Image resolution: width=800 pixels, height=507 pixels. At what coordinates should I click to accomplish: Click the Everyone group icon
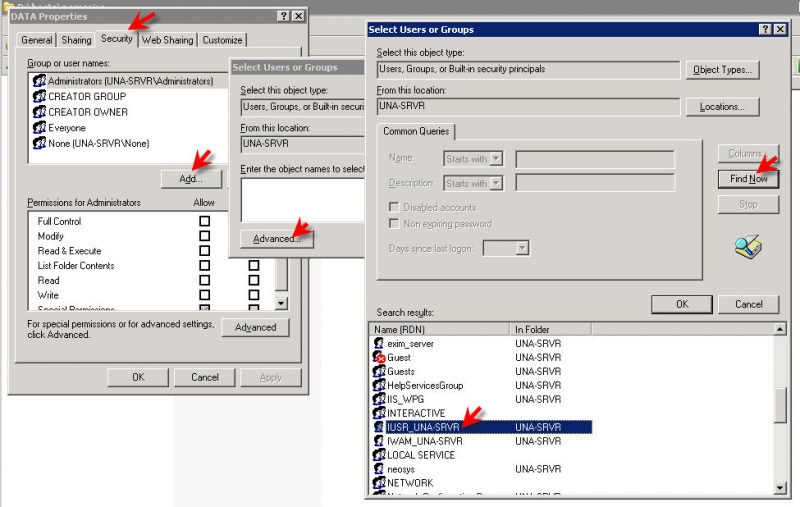tap(39, 128)
